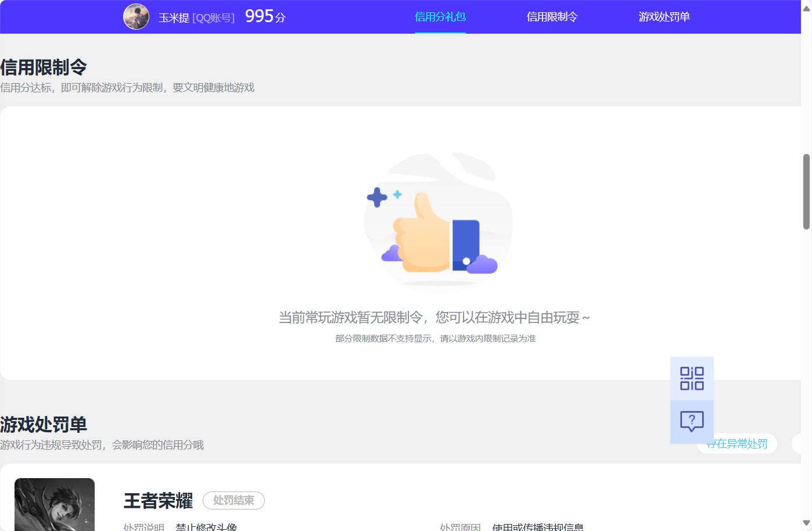Click the 处罚结束 status badge
This screenshot has width=812, height=531.
coord(233,500)
